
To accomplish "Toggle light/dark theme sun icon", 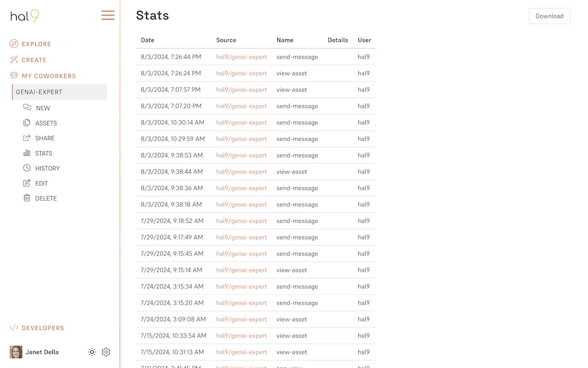I will pos(92,352).
